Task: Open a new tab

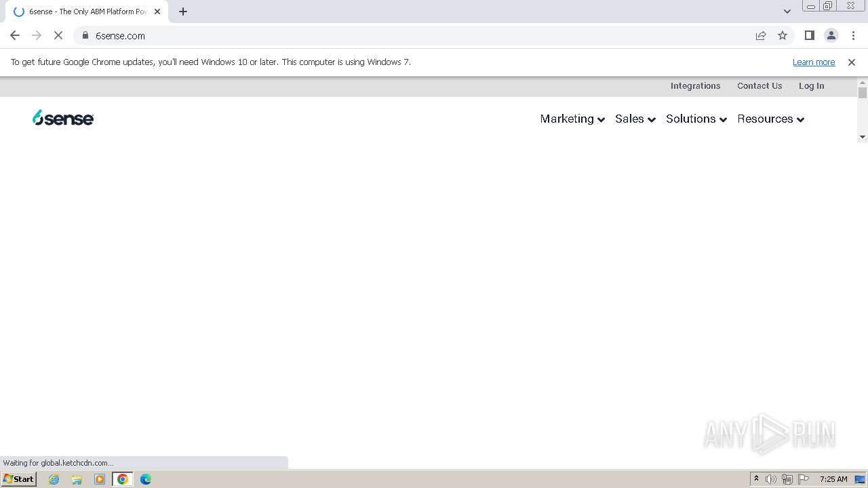Action: 183,12
